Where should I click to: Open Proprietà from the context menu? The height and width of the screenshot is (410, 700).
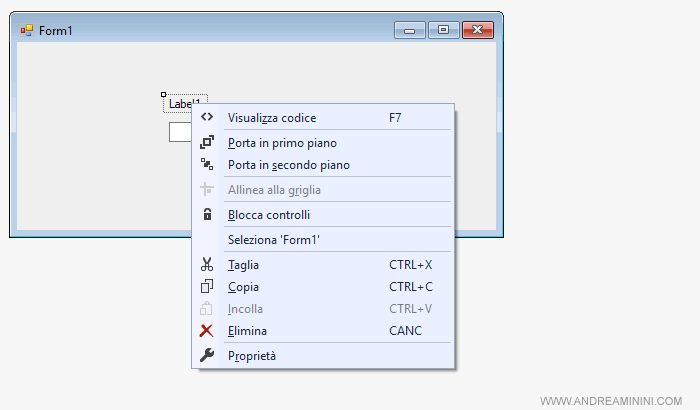click(252, 356)
